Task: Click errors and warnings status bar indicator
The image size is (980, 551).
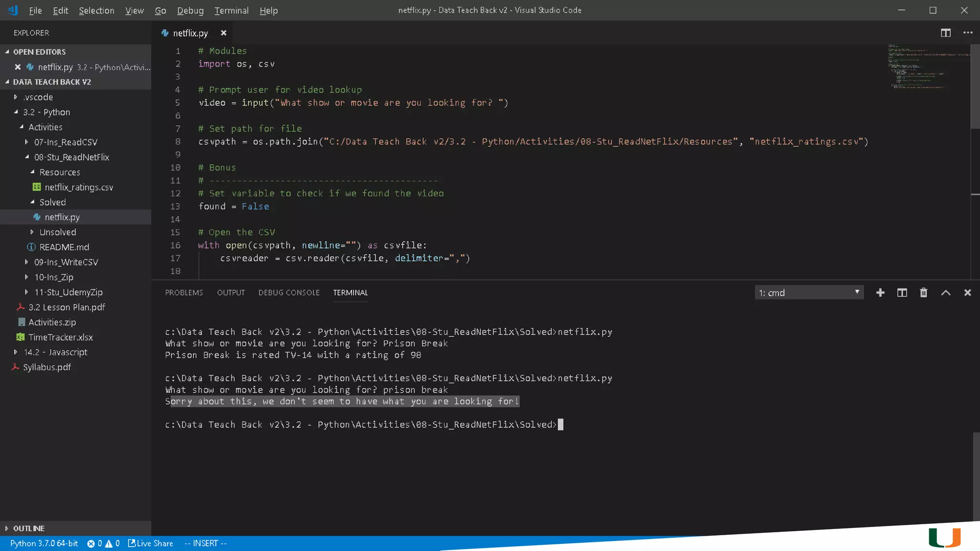Action: (103, 543)
